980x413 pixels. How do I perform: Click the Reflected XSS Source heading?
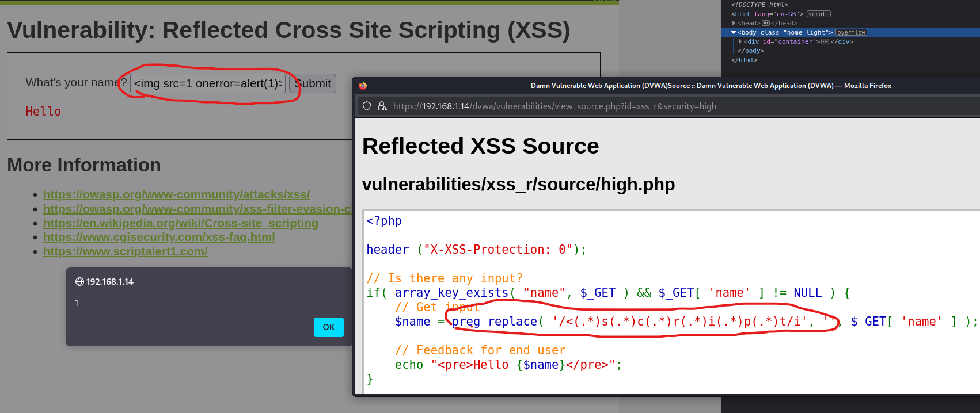pyautogui.click(x=481, y=146)
